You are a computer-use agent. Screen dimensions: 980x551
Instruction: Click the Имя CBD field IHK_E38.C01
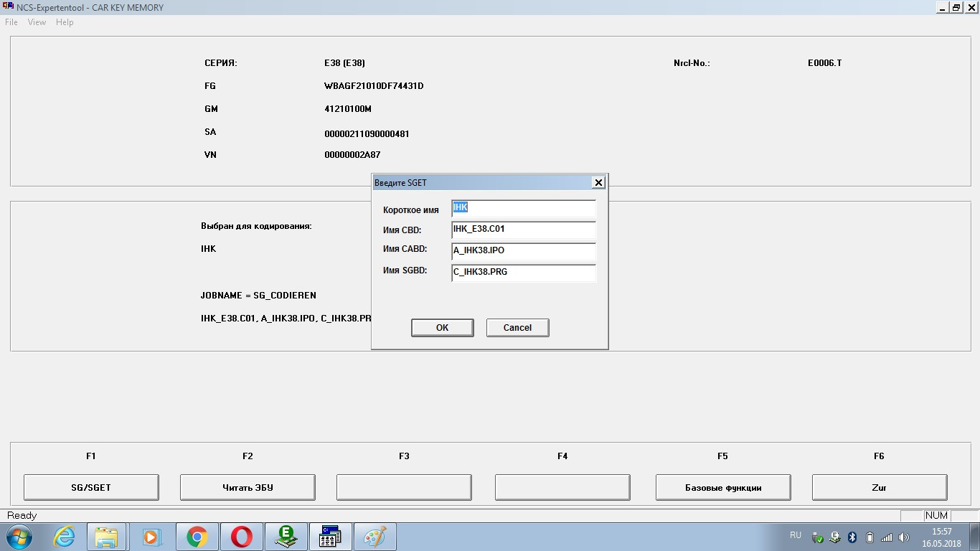coord(524,230)
